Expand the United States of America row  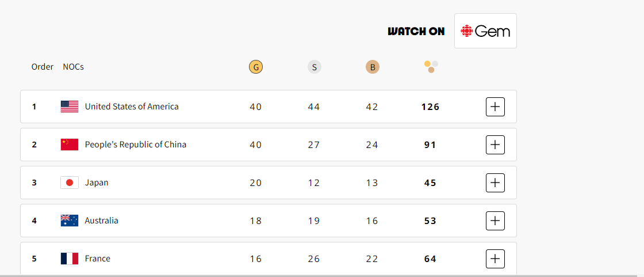[495, 107]
